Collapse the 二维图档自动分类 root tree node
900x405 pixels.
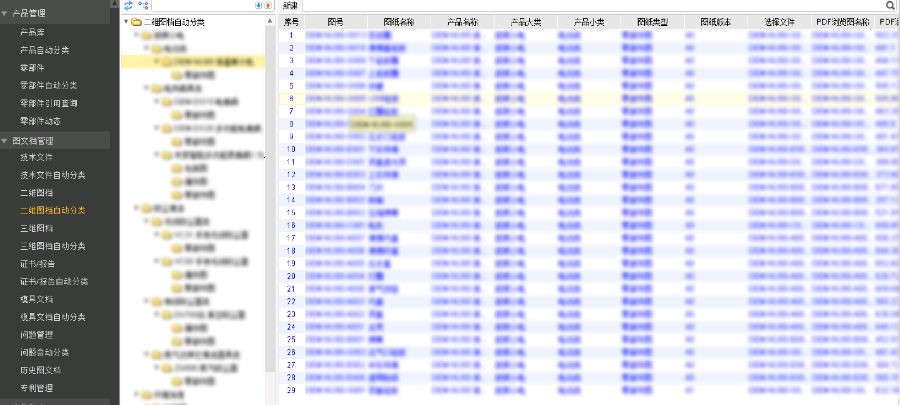tap(125, 21)
